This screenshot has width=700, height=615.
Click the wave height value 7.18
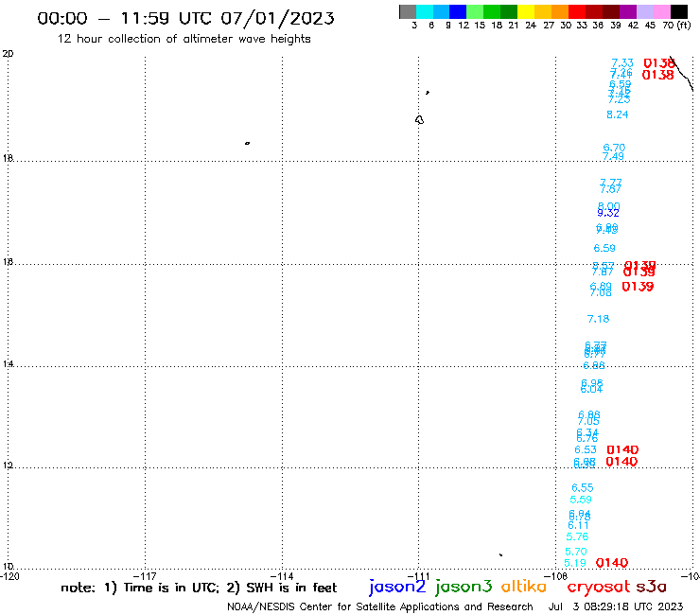point(598,319)
